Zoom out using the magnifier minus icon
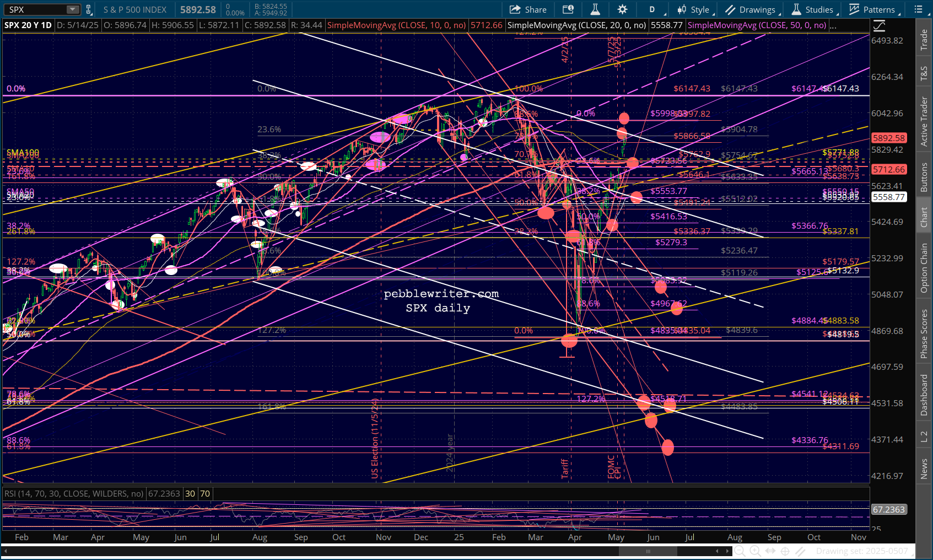The image size is (933, 560). (740, 551)
